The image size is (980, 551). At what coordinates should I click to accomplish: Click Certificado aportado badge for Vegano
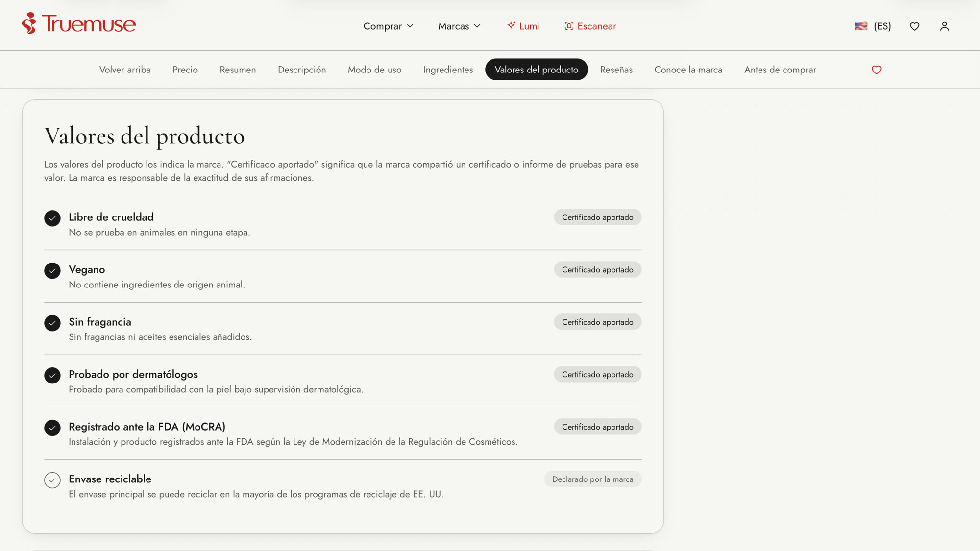(597, 269)
